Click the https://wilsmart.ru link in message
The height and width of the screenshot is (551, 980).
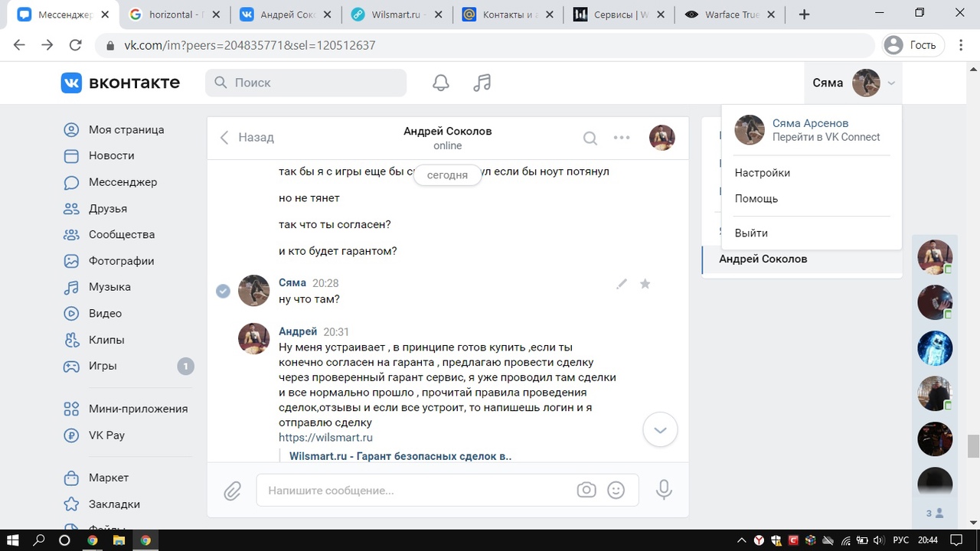click(325, 438)
